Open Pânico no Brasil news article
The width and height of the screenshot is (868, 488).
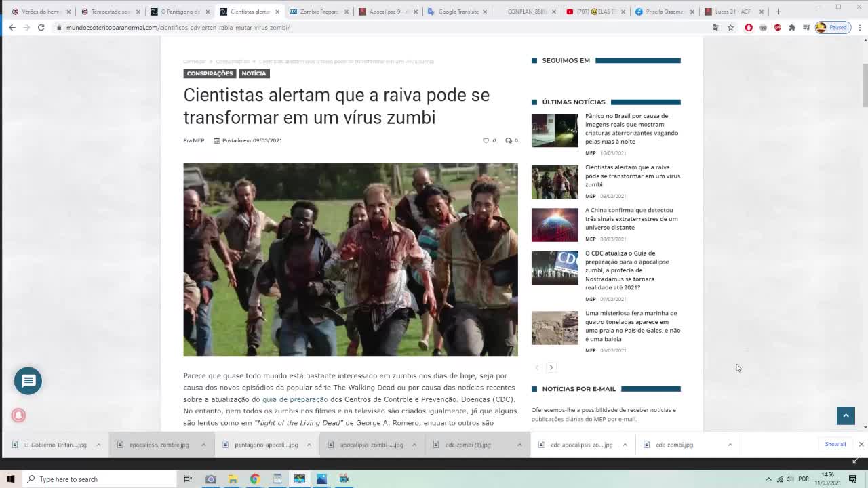[631, 129]
